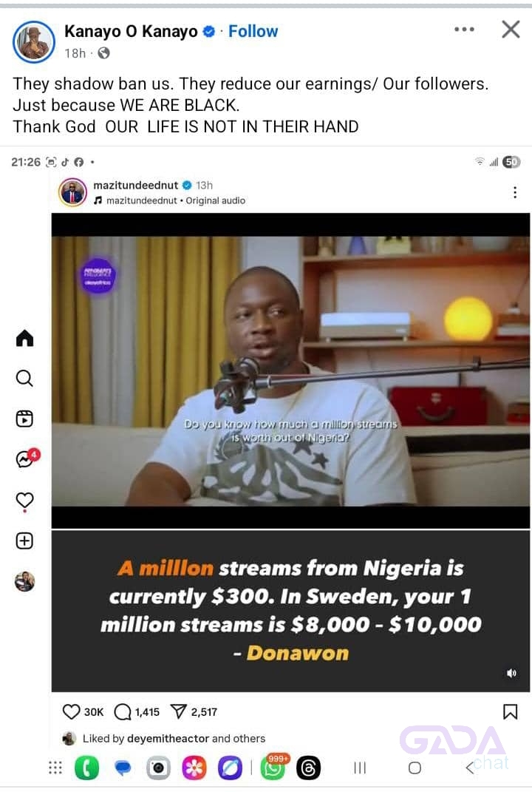Like the reel with heart 30K
This screenshot has width=532, height=792.
point(83,712)
